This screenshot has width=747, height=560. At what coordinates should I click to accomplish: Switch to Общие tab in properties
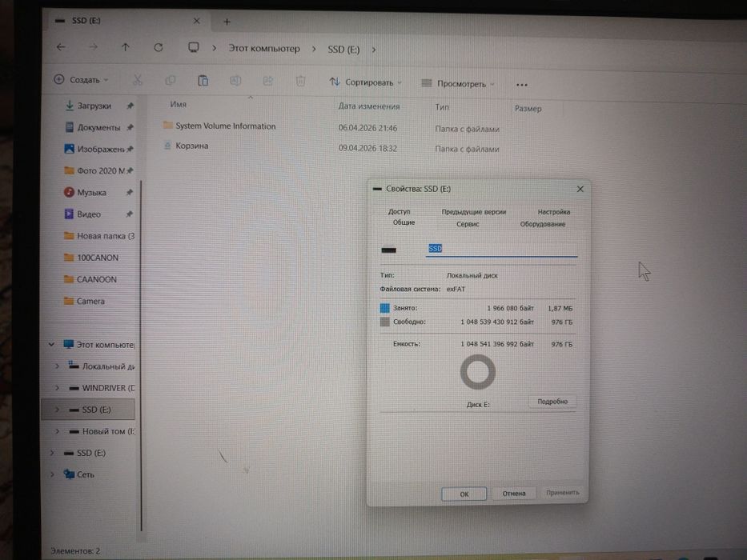[x=404, y=222]
